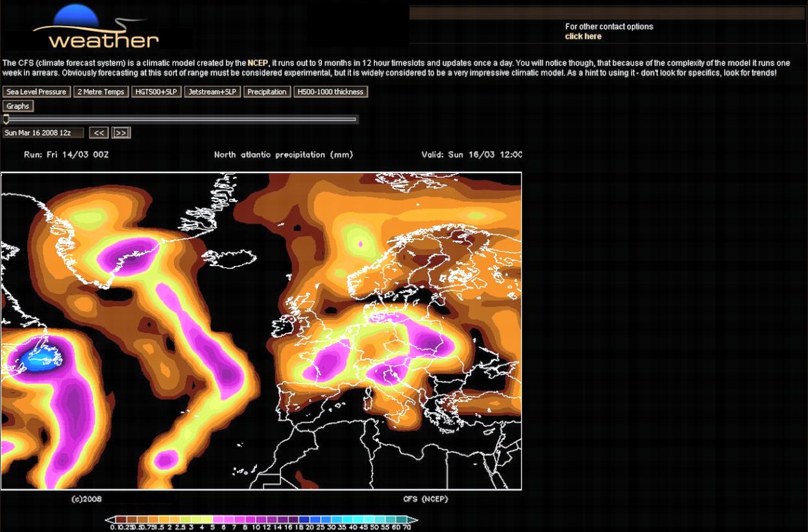Click the pink 5 mm legend swatch
Screen dimensions: 808x532
pyautogui.click(x=218, y=520)
